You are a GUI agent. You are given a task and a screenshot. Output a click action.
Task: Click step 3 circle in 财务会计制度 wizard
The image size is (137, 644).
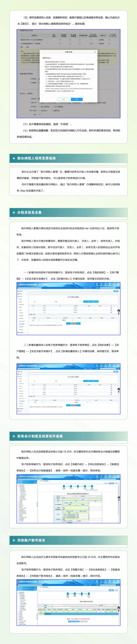click(78, 486)
